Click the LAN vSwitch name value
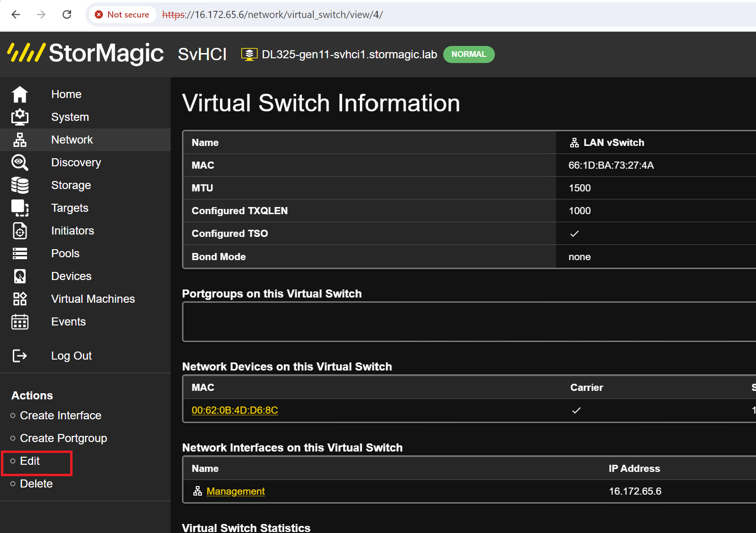 tap(614, 143)
